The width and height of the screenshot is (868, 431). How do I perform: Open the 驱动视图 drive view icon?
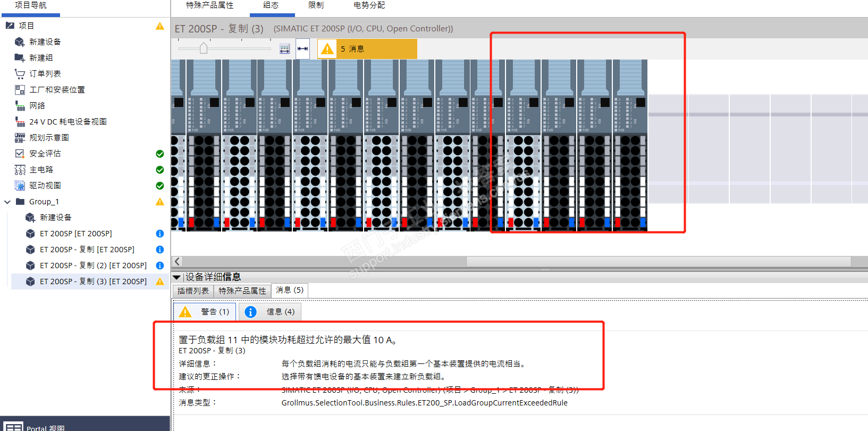click(x=20, y=185)
